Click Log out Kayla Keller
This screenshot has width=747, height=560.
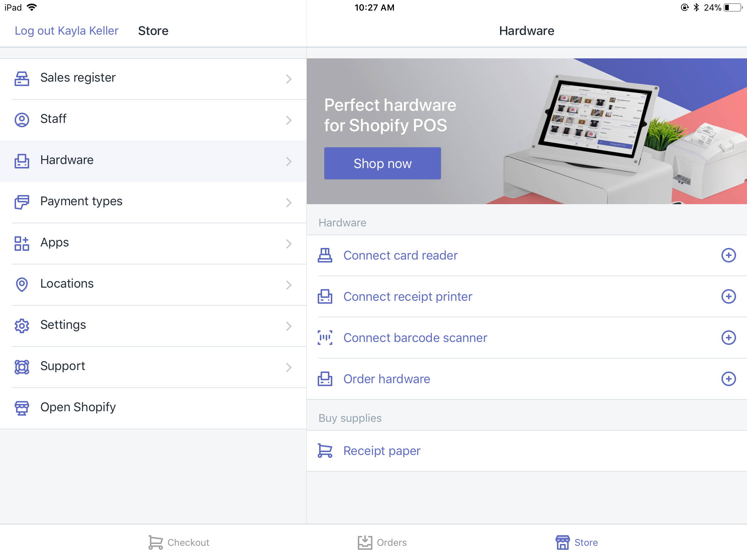tap(66, 31)
